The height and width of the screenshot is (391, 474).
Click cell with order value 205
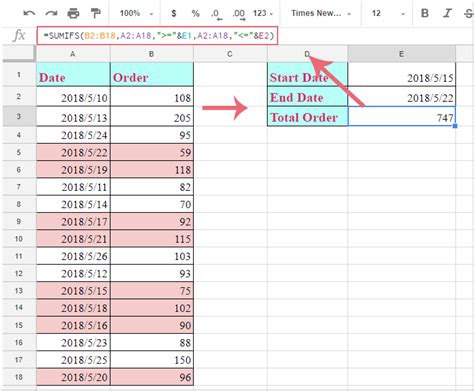(x=152, y=117)
